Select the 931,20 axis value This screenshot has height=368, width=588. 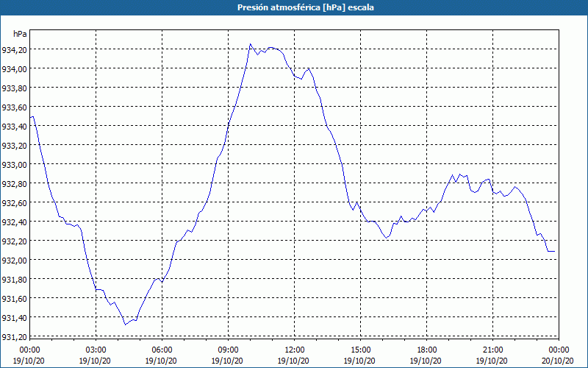pos(14,337)
